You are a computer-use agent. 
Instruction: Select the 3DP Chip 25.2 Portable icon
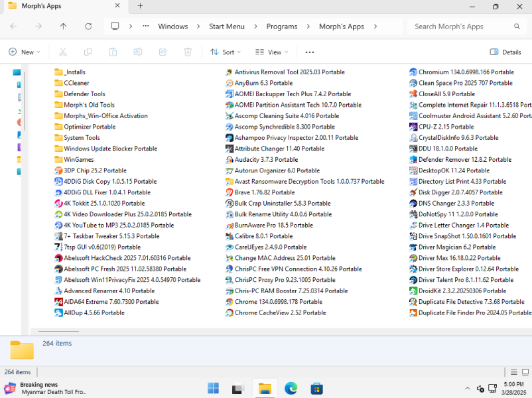click(58, 170)
